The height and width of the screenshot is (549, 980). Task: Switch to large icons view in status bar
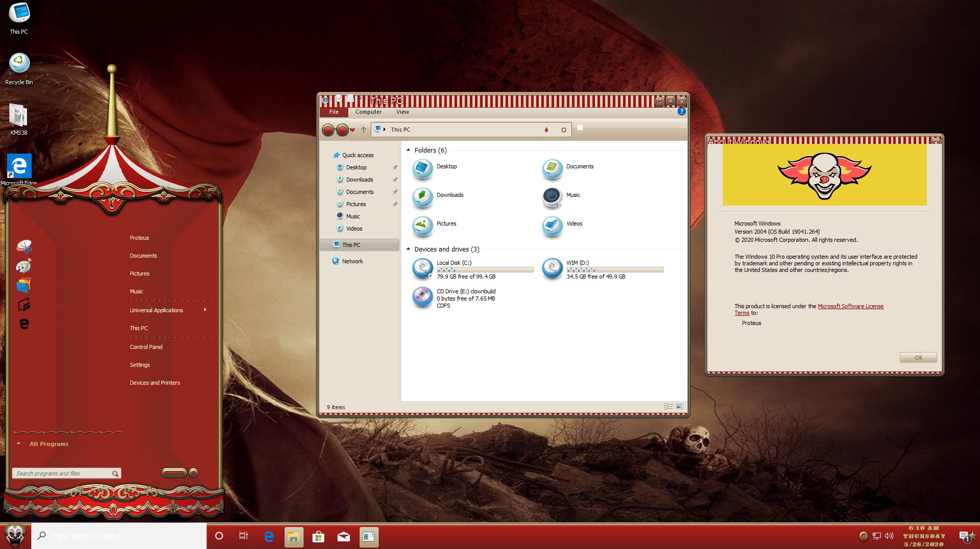[x=680, y=407]
